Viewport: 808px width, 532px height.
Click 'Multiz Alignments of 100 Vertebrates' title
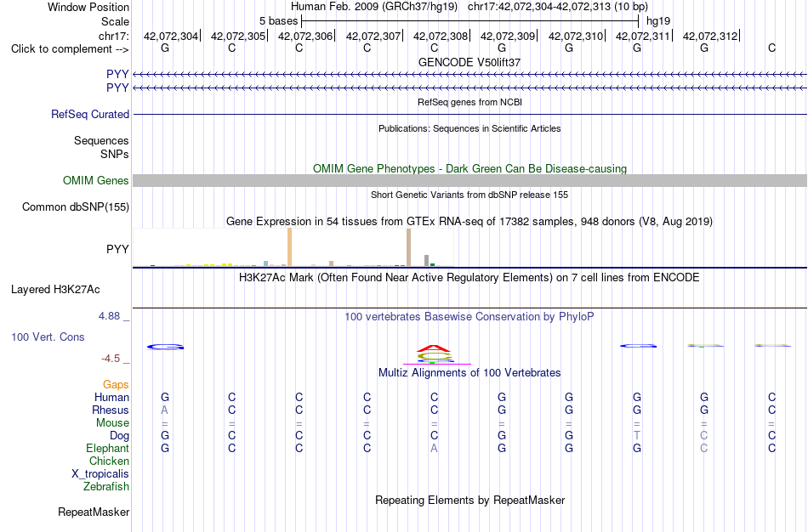point(469,372)
